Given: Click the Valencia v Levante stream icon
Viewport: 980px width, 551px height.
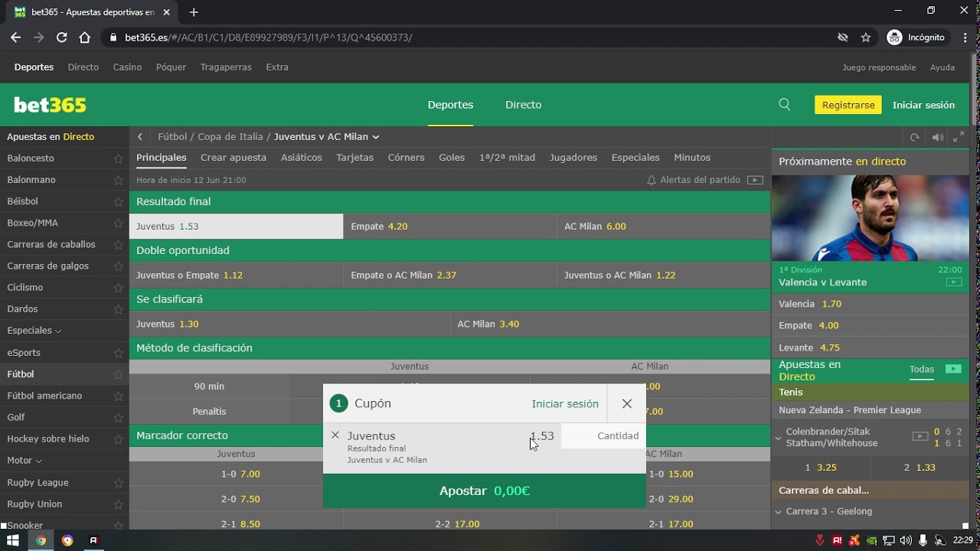Looking at the screenshot, I should point(953,282).
